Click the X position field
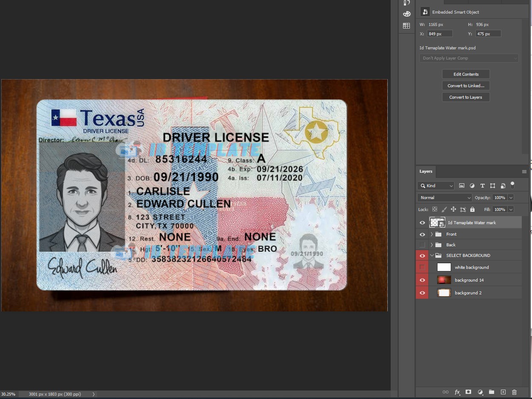 [439, 34]
